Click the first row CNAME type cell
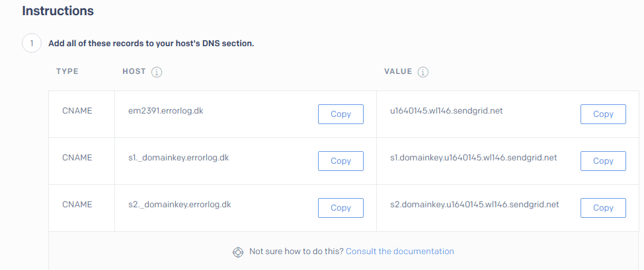 [77, 111]
